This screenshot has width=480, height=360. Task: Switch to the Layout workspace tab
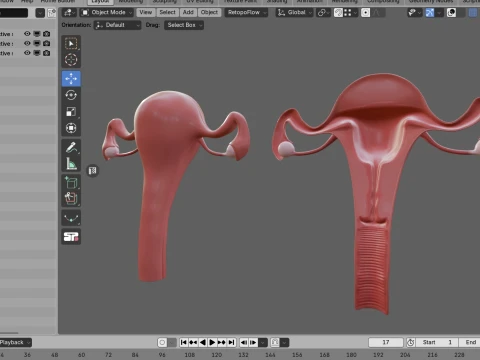point(100,2)
